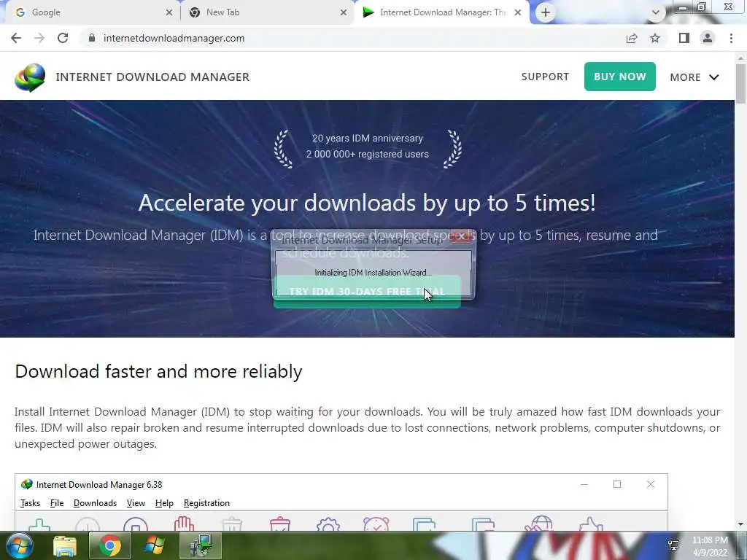747x560 pixels.
Task: Go back using browser back arrow
Action: pos(16,38)
